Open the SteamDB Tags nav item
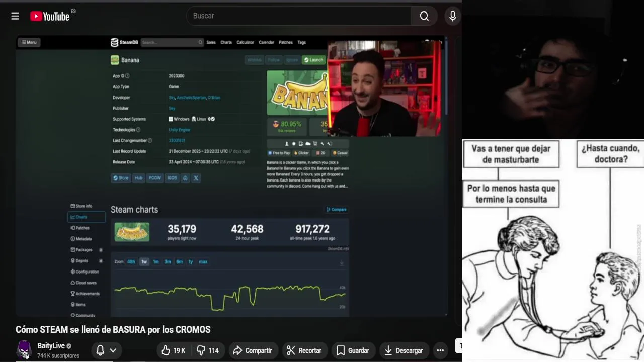Viewport: 644px width, 362px height. pos(301,42)
